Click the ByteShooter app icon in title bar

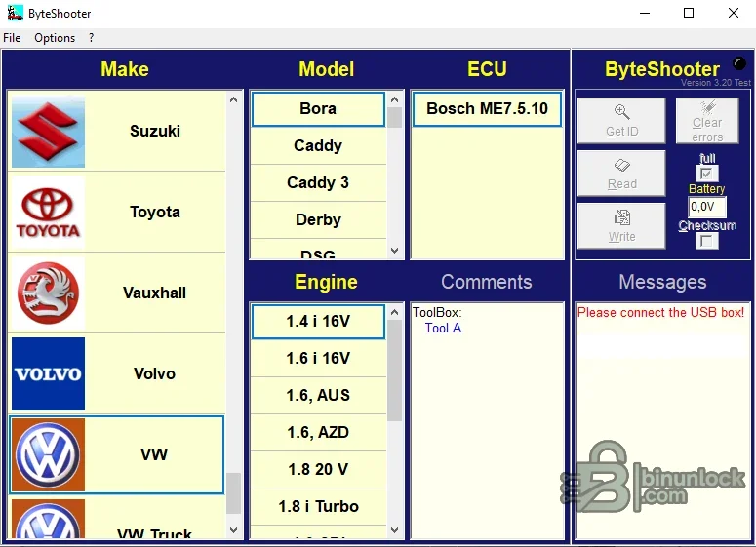pyautogui.click(x=15, y=13)
